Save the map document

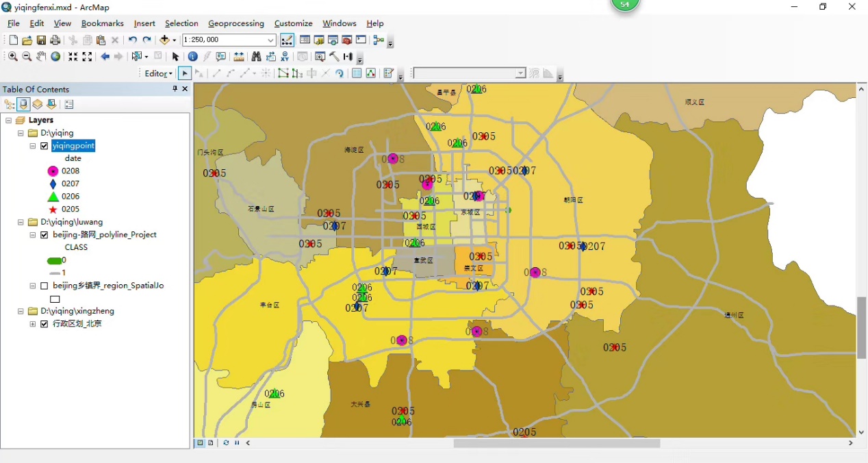41,40
